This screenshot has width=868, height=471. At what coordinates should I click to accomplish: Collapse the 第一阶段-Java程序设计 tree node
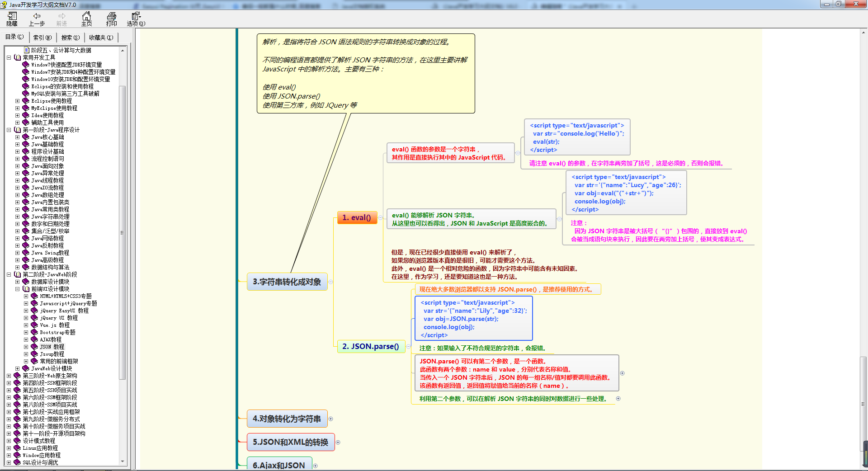tap(9, 130)
